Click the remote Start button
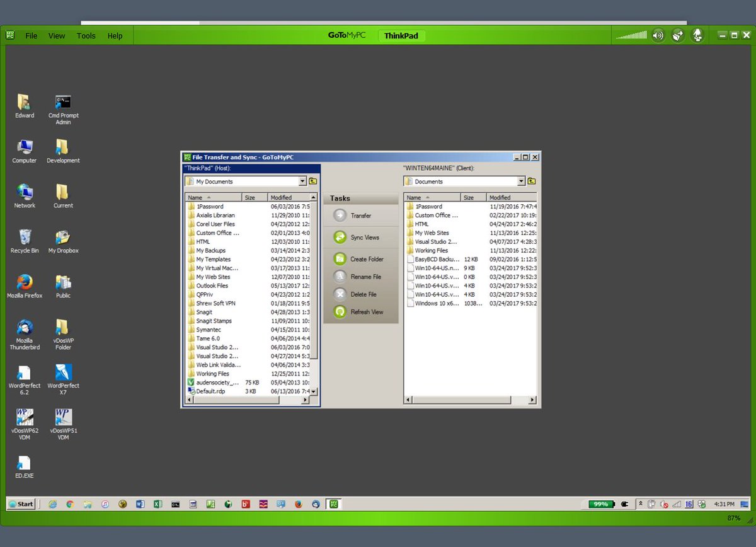756x547 pixels. click(x=21, y=504)
